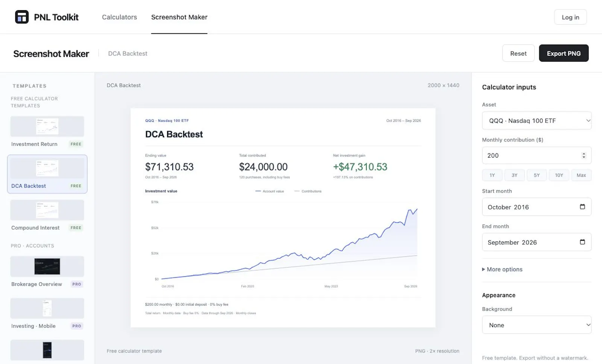The height and width of the screenshot is (364, 602).
Task: Click the PRO badge beside Brokerage Overview
Action: tap(76, 284)
